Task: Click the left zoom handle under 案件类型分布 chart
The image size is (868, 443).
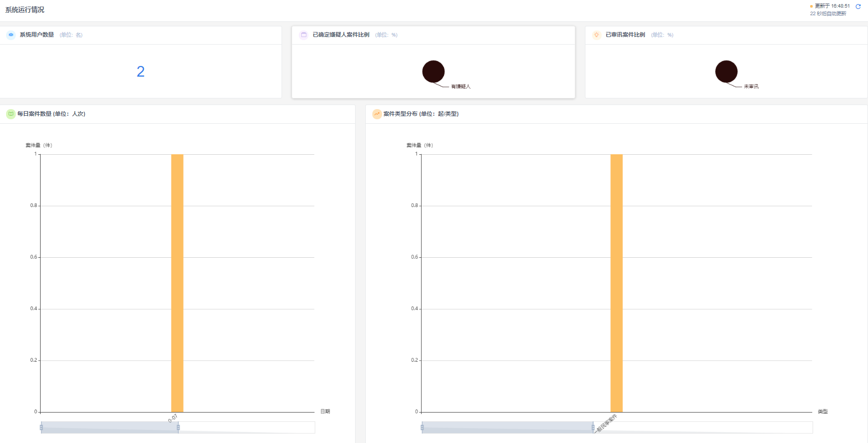Action: (x=422, y=428)
